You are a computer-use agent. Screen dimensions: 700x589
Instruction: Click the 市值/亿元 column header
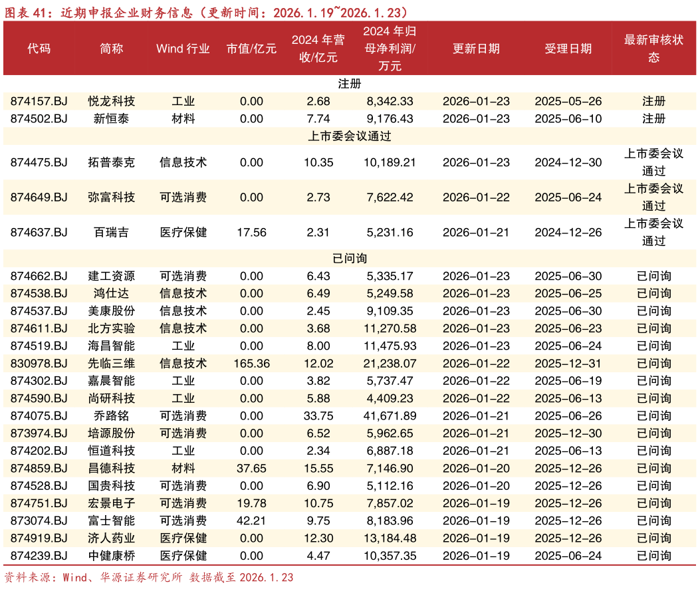click(251, 49)
